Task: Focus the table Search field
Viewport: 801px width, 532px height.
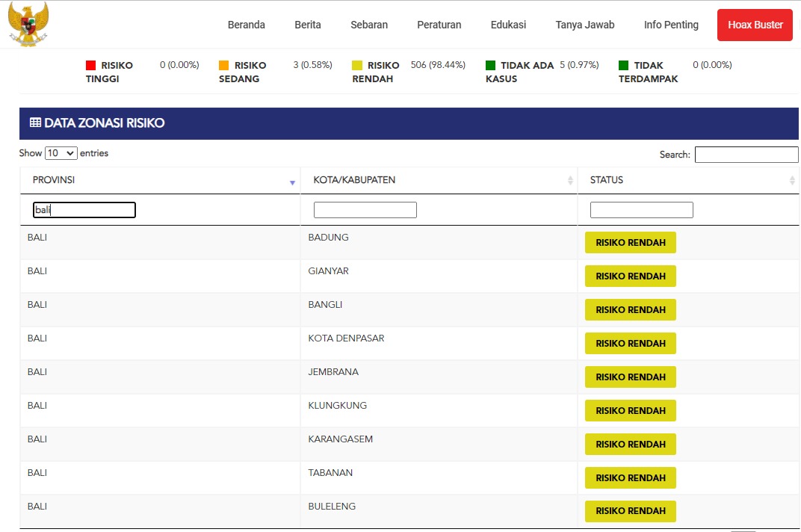Action: (x=746, y=155)
